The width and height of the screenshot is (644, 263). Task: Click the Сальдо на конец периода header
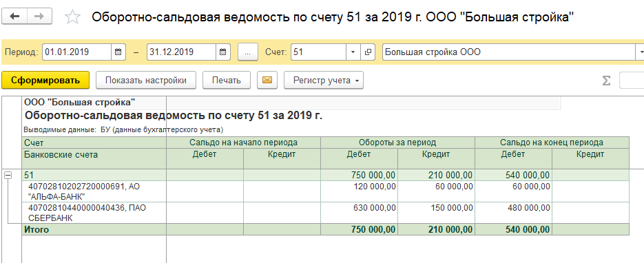[552, 143]
